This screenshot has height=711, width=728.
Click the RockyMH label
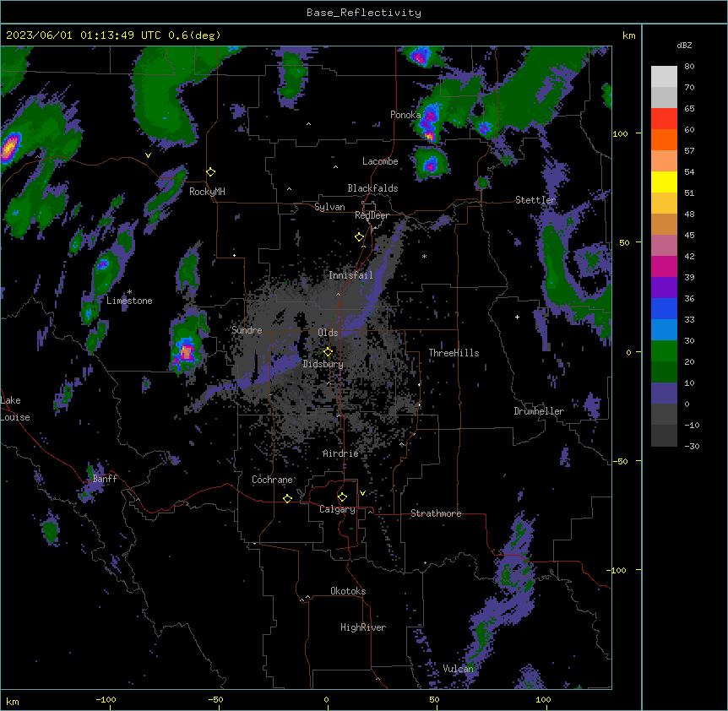click(x=207, y=192)
